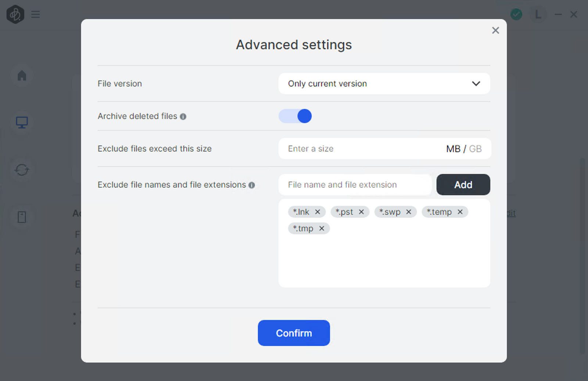This screenshot has height=381, width=588.
Task: Click the green status checkmark icon
Action: pyautogui.click(x=516, y=14)
